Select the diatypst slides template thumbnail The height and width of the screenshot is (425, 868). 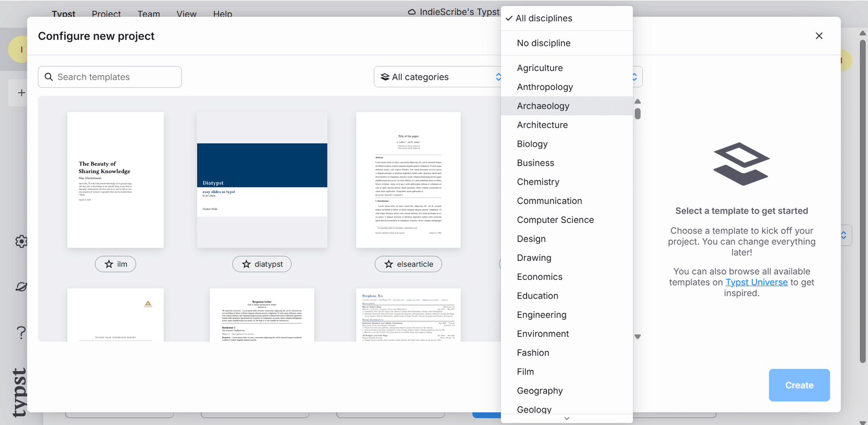(x=262, y=180)
